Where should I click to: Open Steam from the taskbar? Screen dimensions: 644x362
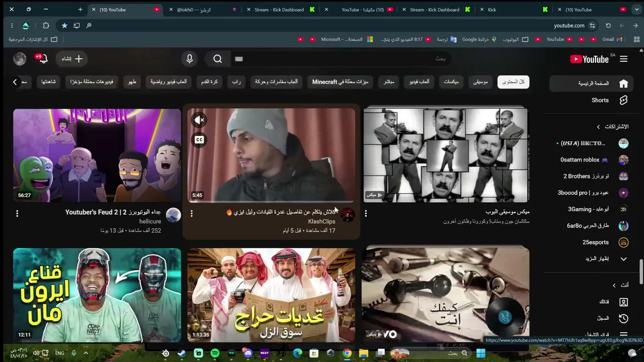pyautogui.click(x=182, y=353)
